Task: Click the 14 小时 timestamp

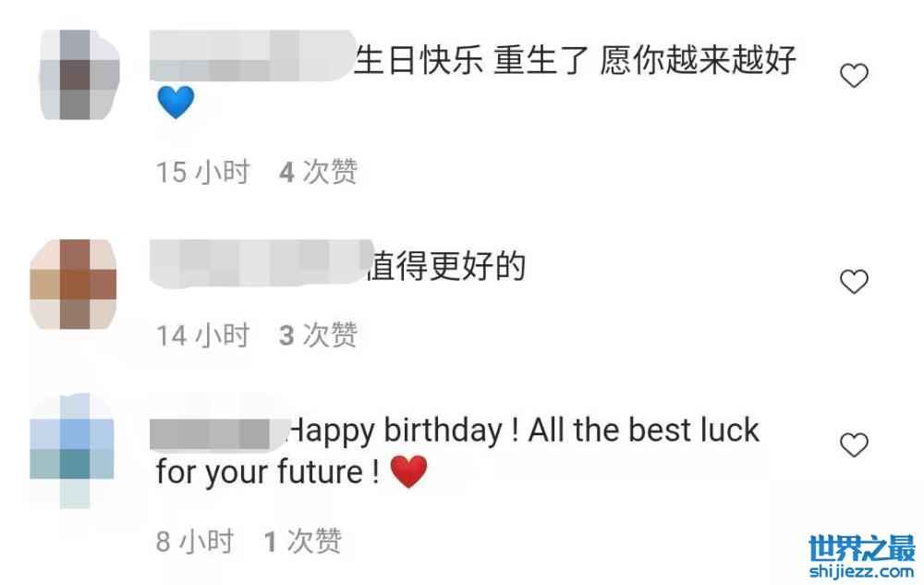Action: coord(203,335)
